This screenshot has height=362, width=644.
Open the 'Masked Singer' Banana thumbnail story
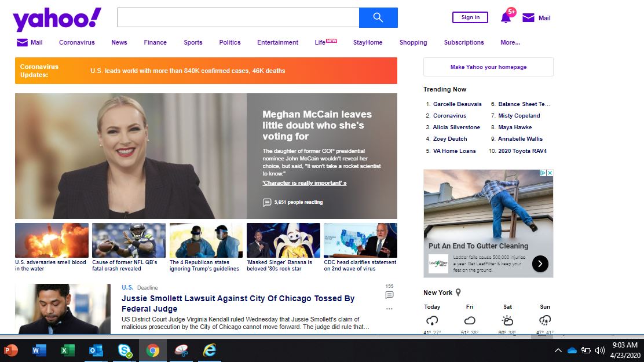click(283, 240)
